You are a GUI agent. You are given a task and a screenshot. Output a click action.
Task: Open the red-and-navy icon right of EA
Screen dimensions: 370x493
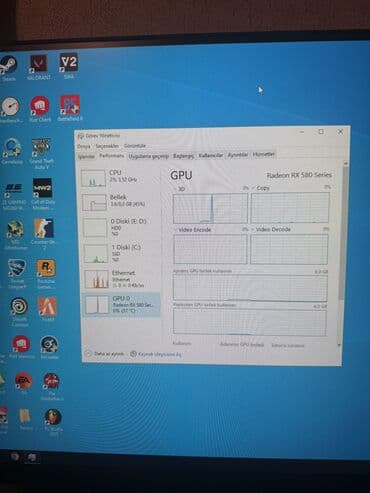(x=51, y=386)
